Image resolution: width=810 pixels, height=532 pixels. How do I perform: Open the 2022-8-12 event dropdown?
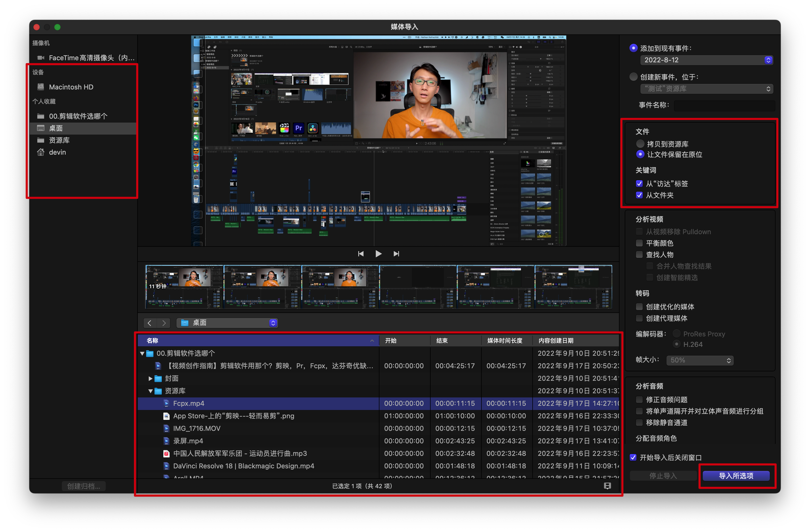tap(706, 60)
